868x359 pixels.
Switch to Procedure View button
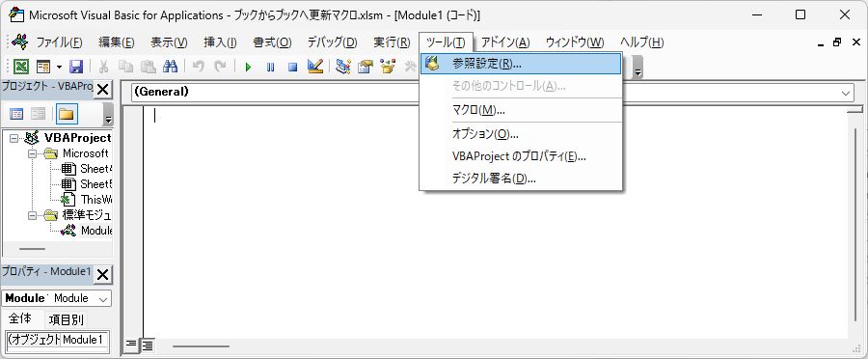coord(130,345)
